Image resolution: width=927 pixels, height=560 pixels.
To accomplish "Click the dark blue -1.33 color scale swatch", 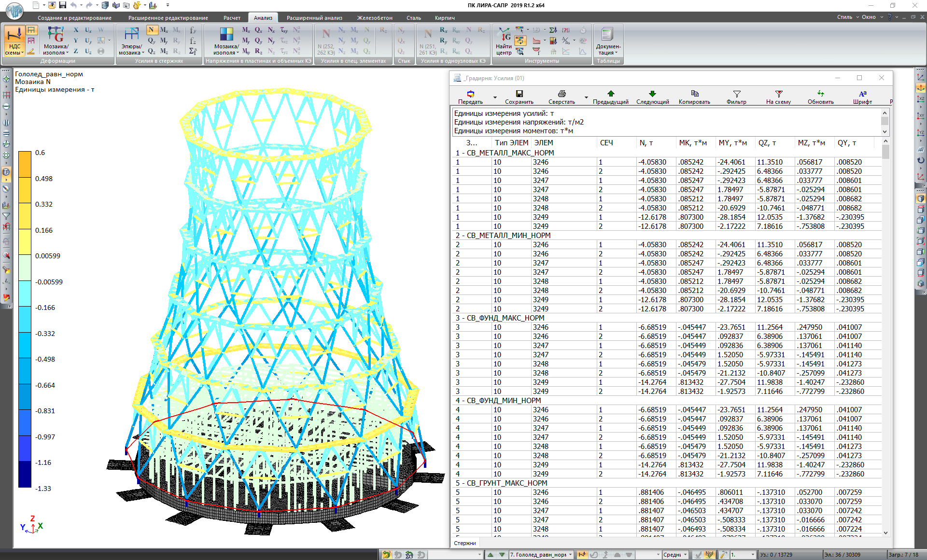I will coord(25,475).
